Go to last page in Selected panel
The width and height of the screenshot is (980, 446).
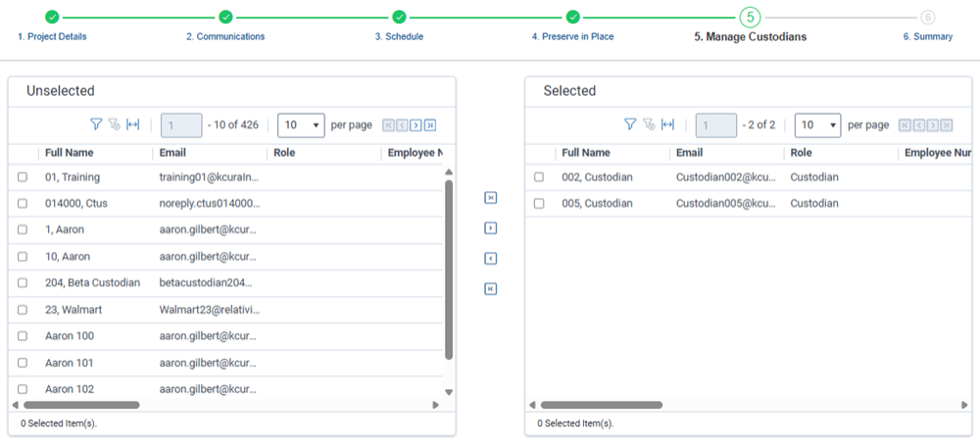[x=947, y=125]
